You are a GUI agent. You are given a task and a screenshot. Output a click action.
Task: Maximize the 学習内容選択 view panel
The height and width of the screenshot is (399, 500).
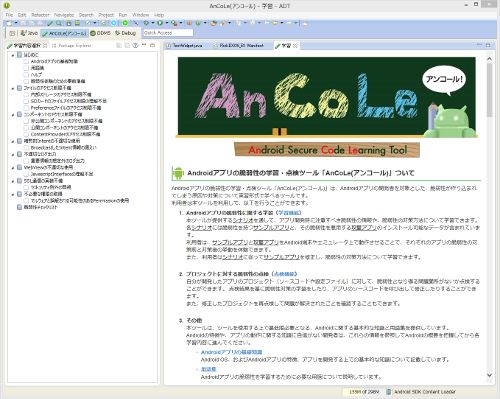coord(152,45)
